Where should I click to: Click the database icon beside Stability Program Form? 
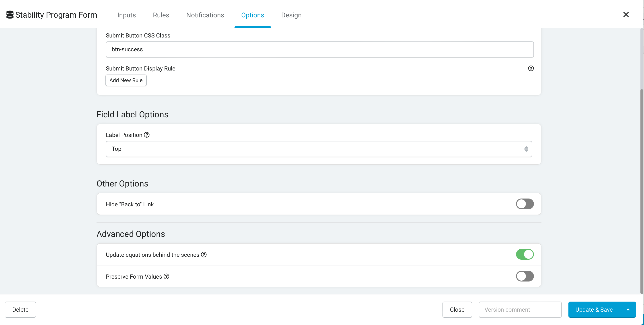pyautogui.click(x=10, y=15)
